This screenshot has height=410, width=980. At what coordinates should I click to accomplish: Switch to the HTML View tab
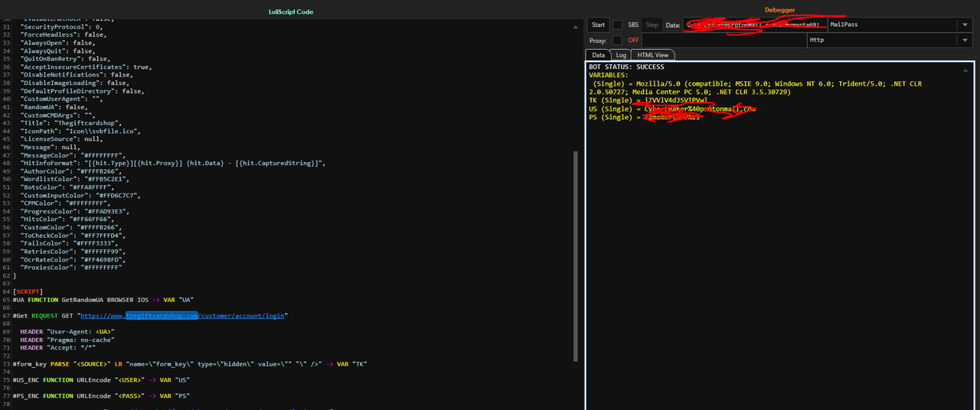click(653, 55)
